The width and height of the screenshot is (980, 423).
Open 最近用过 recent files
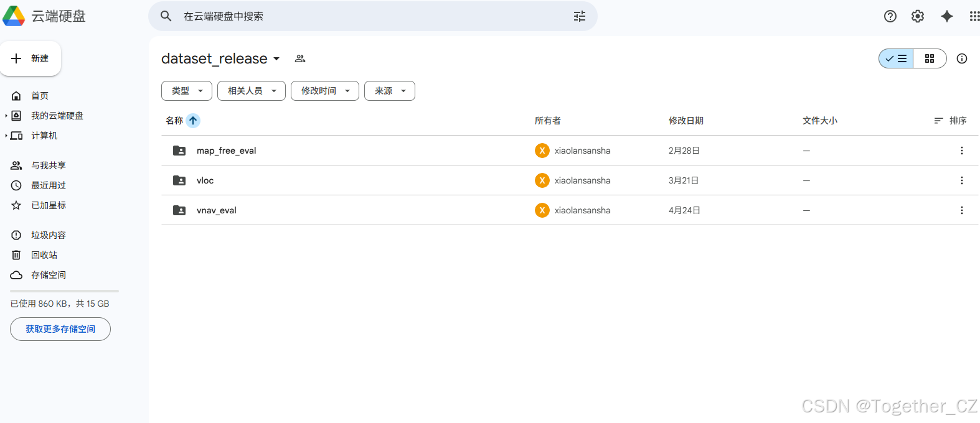(49, 185)
